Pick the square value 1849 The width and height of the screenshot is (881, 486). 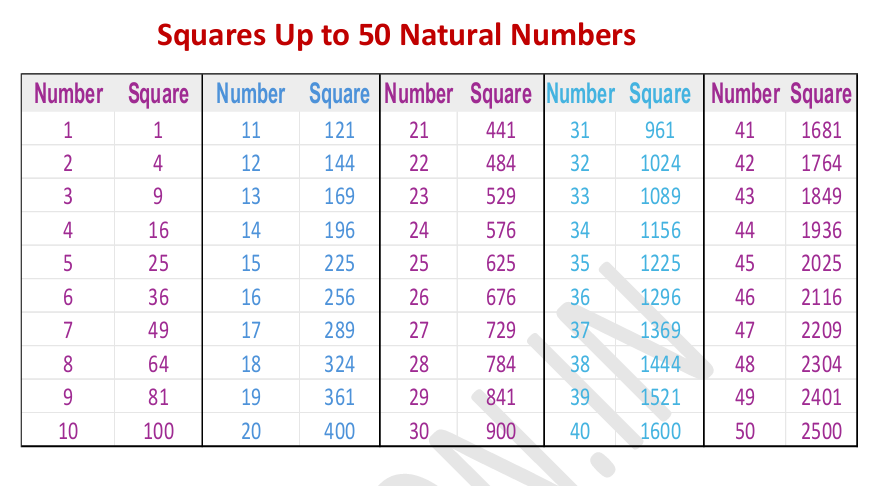coord(821,197)
